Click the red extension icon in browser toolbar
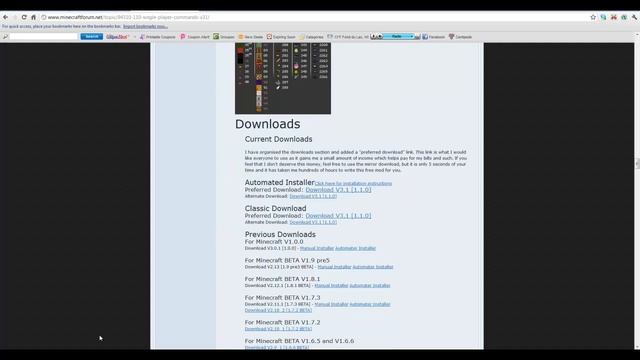Image resolution: width=640 pixels, height=360 pixels. click(x=613, y=17)
